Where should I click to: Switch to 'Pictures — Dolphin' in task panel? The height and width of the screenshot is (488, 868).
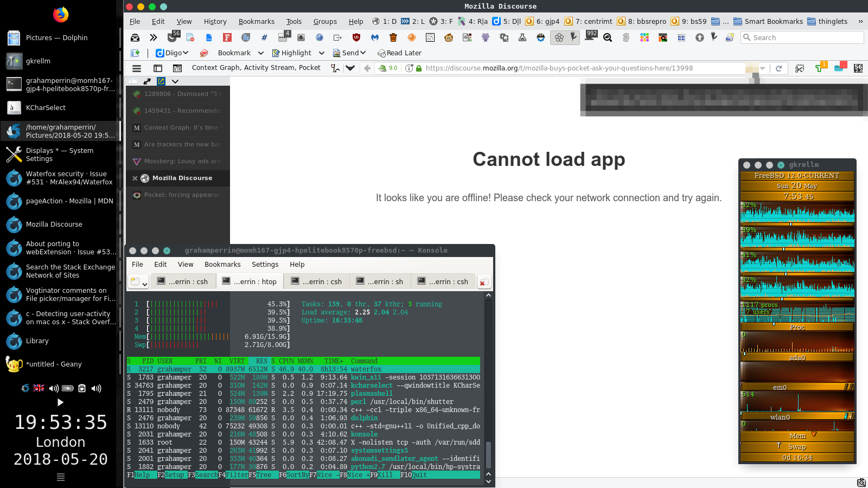(60, 38)
